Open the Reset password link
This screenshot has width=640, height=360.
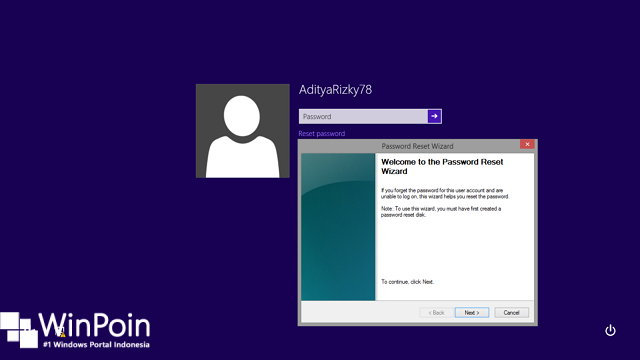pos(322,133)
